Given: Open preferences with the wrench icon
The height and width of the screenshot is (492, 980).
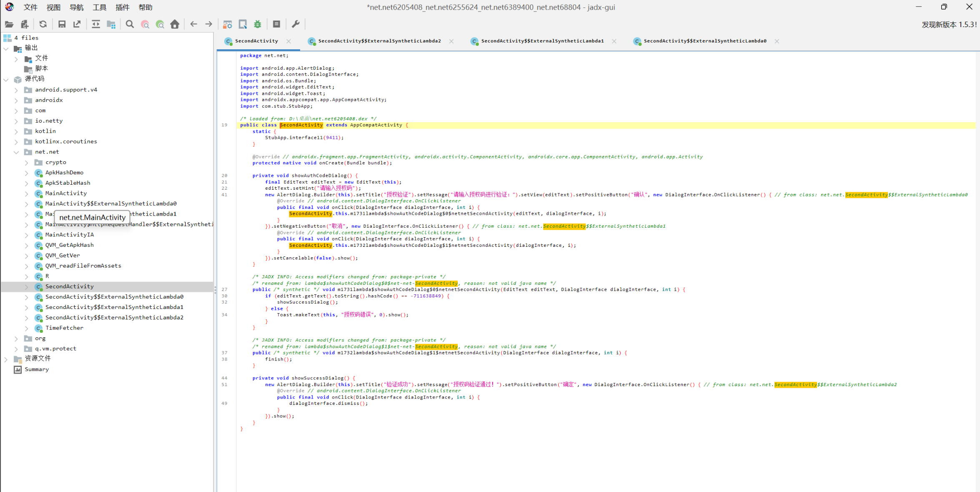Looking at the screenshot, I should [296, 24].
